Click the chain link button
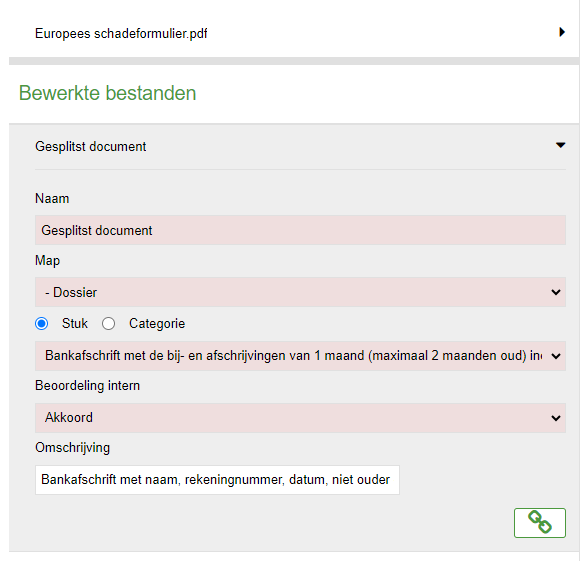The width and height of the screenshot is (586, 561). 540,523
